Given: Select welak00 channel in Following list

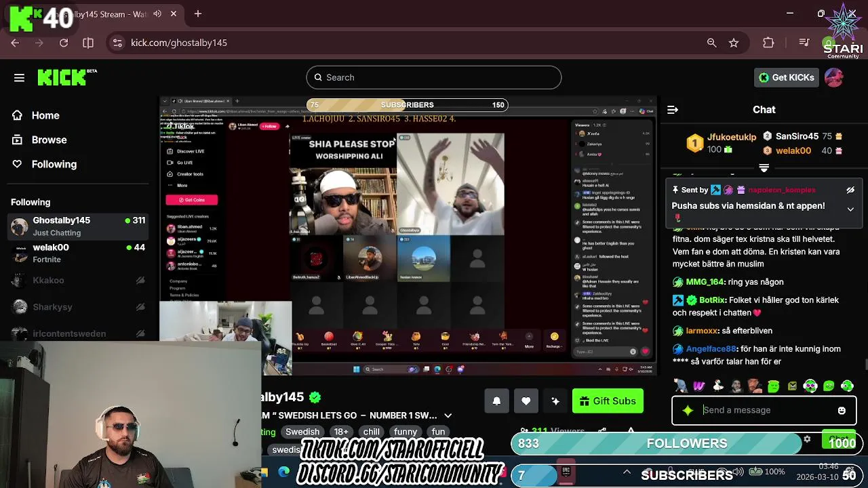Looking at the screenshot, I should [x=79, y=253].
